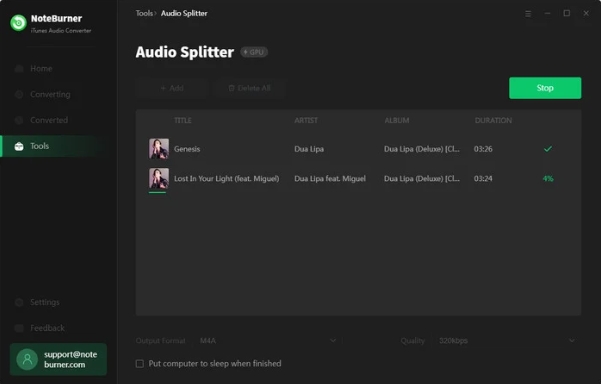Viewport: 601px width, 384px height.
Task: Go back to Tools via breadcrumb
Action: click(x=144, y=13)
